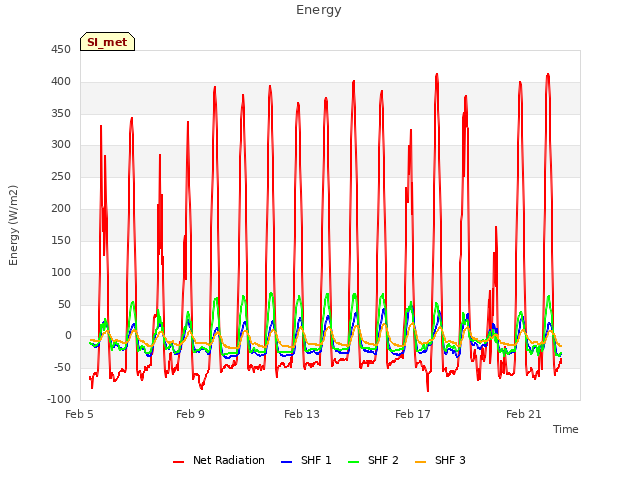Click the 0 y-axis tick label
This screenshot has height=480, width=640.
(68, 336)
